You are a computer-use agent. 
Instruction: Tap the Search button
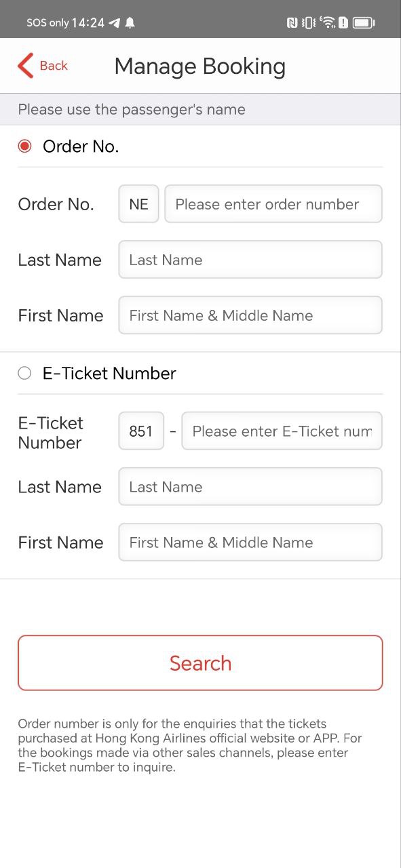click(x=200, y=663)
